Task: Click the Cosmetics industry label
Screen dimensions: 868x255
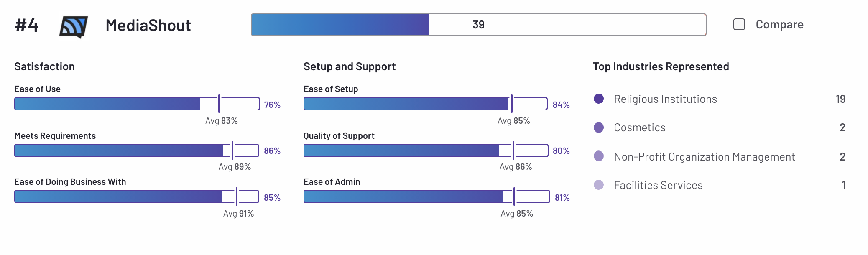Action: (x=640, y=127)
